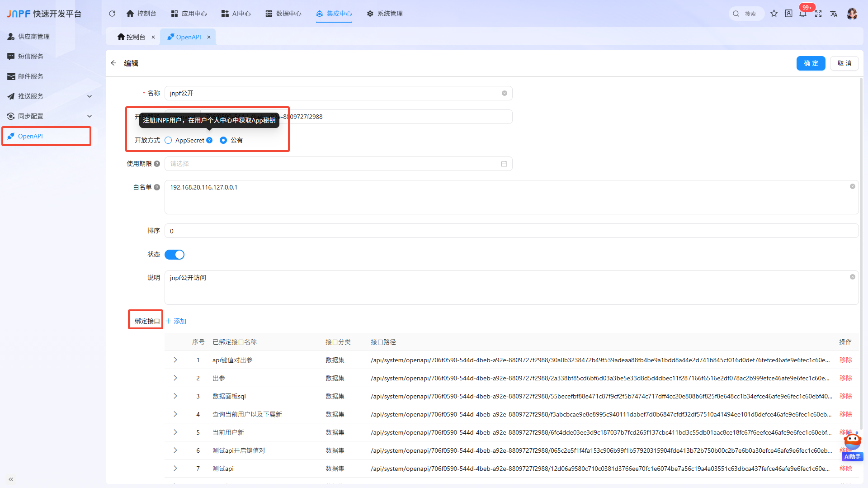Image resolution: width=868 pixels, height=488 pixels.
Task: Expand 推送服务 sidebar menu
Action: (50, 96)
